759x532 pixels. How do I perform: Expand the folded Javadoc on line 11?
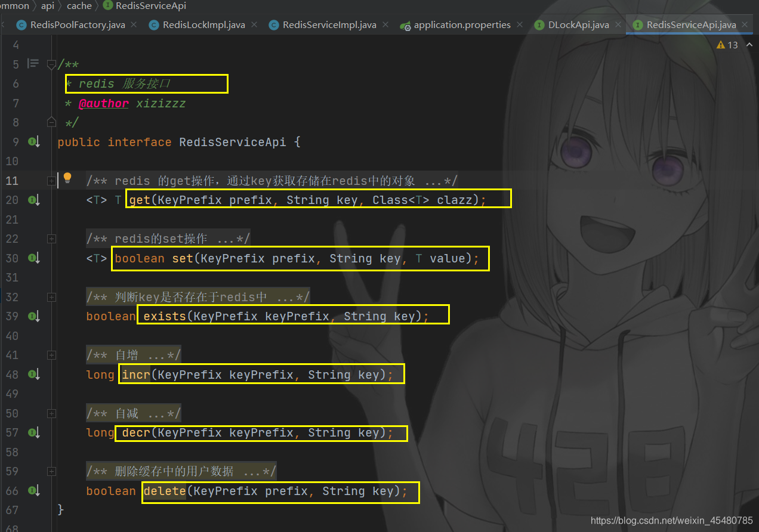[x=52, y=181]
